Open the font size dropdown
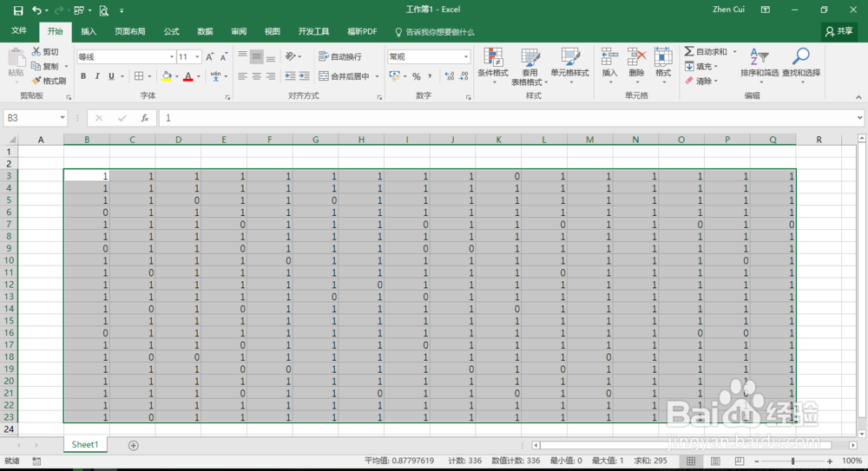 196,57
